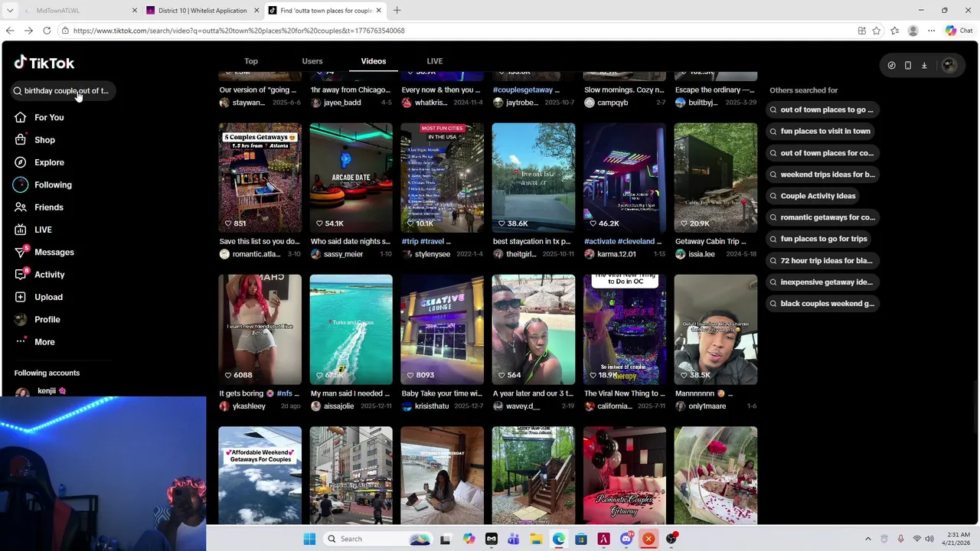Image resolution: width=980 pixels, height=551 pixels.
Task: Open LIVE from the left sidebar
Action: pyautogui.click(x=34, y=230)
